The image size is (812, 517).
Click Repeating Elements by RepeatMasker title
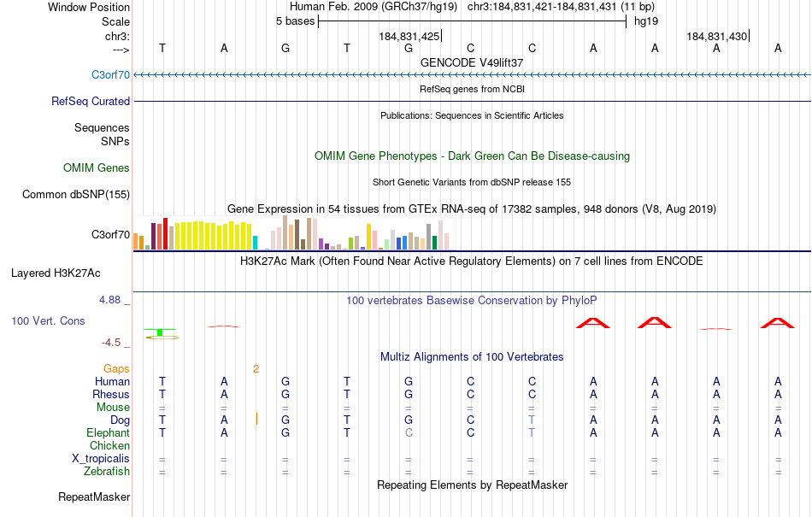click(x=472, y=485)
